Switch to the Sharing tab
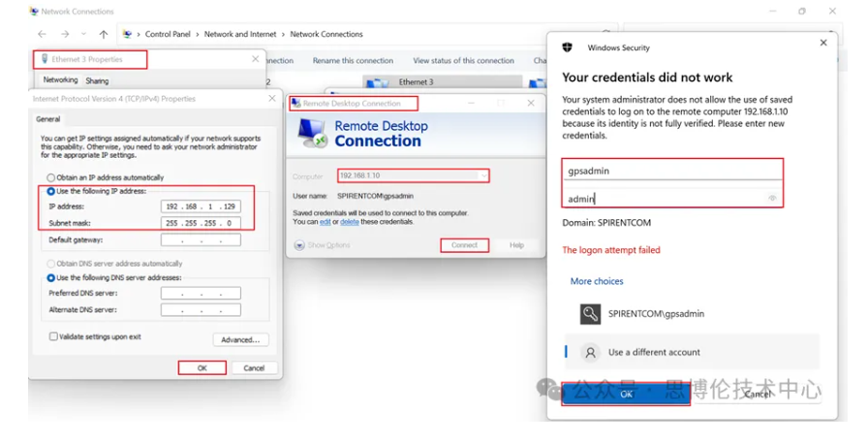Viewport: 868px width, 443px height. (97, 80)
